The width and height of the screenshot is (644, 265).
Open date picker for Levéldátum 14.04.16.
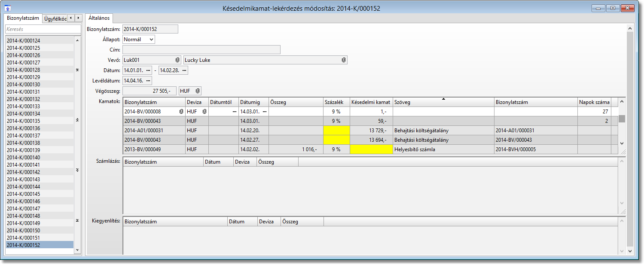(148, 81)
